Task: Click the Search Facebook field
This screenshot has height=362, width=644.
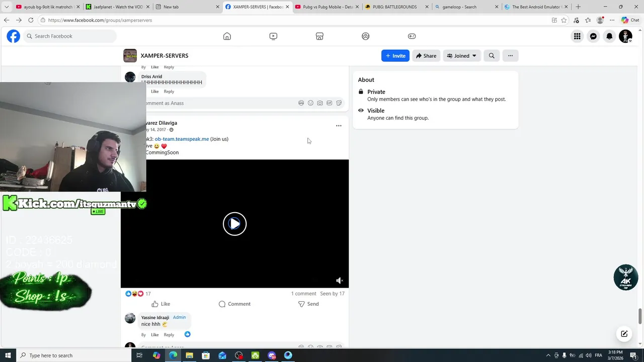Action: (69, 36)
